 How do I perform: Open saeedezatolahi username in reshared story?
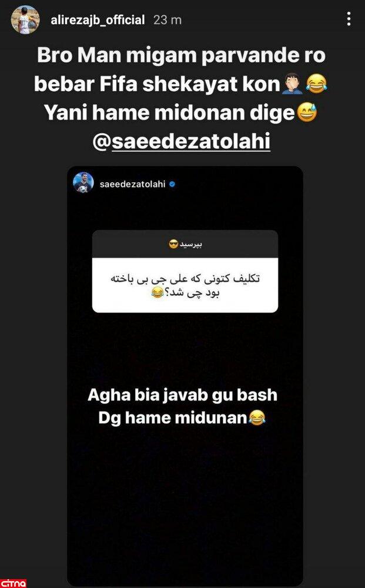[x=133, y=184]
